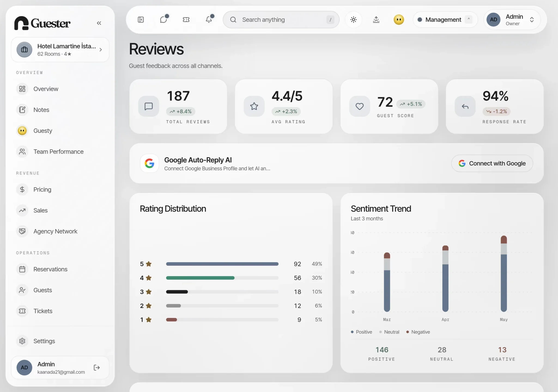
Task: Toggle light theme sun icon
Action: pos(354,20)
